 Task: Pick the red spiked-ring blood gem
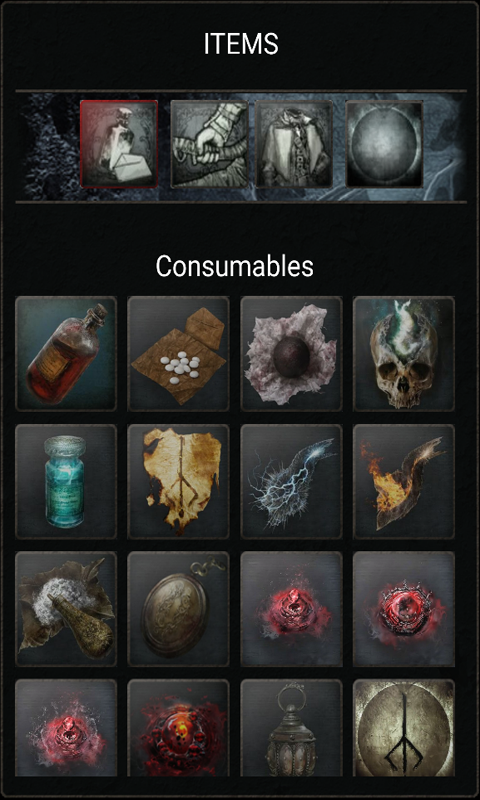404,609
